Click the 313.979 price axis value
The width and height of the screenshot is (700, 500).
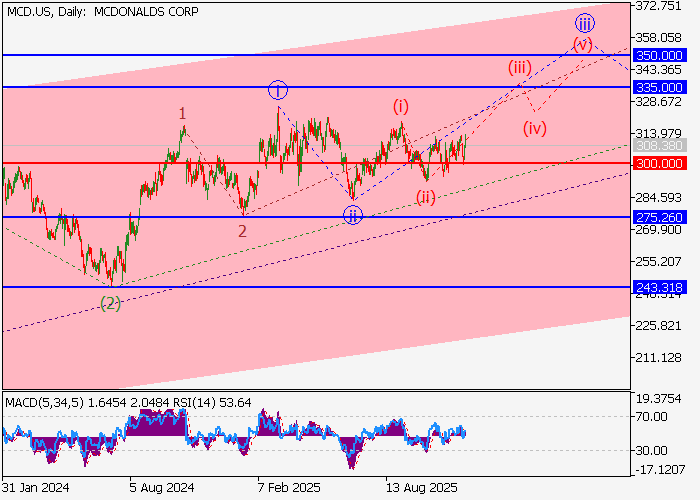tap(658, 133)
